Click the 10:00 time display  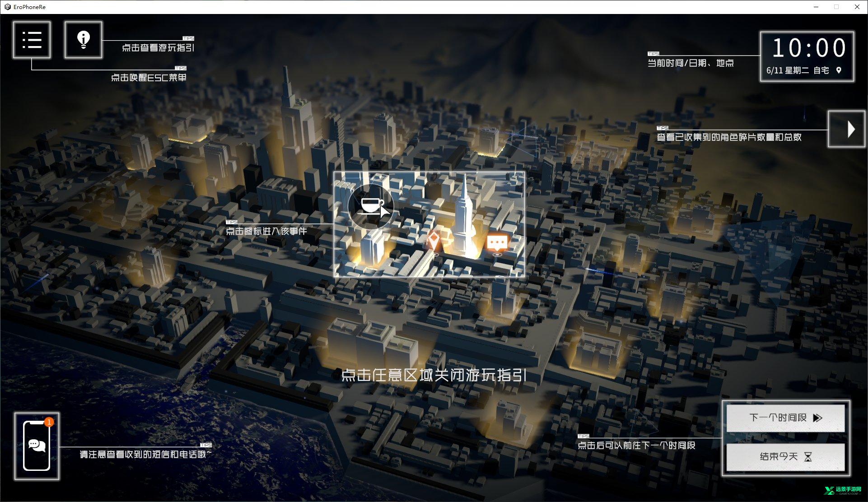(x=808, y=48)
